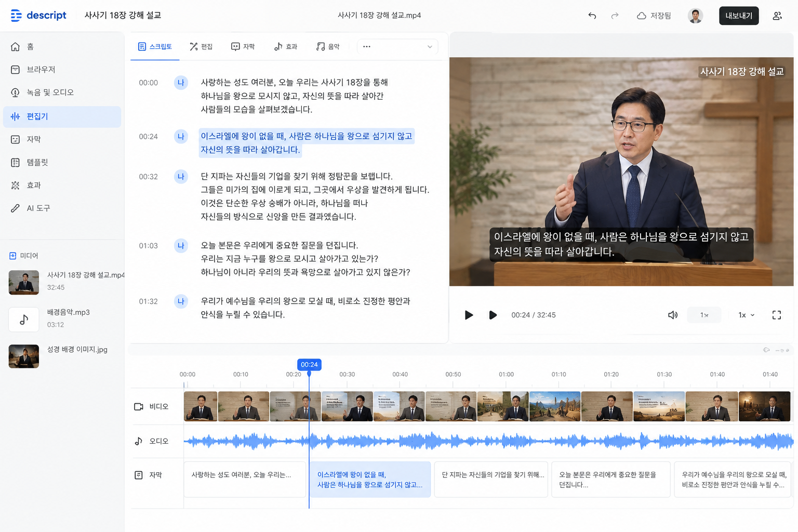
Task: Click the 00:24 playhead marker
Action: [x=309, y=365]
